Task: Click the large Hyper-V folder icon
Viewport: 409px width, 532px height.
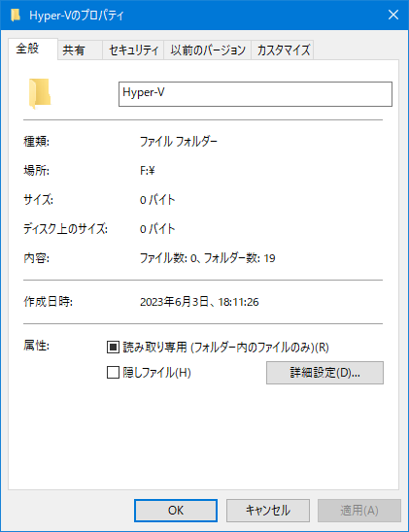Action: 40,93
